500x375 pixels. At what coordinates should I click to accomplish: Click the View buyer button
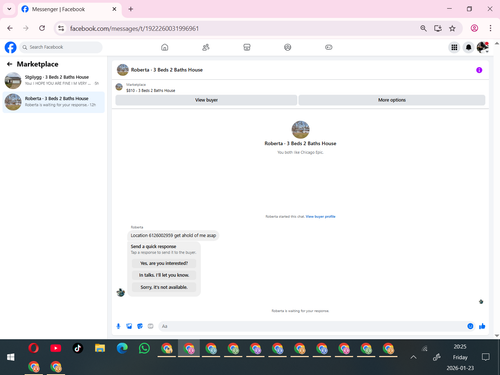(206, 100)
